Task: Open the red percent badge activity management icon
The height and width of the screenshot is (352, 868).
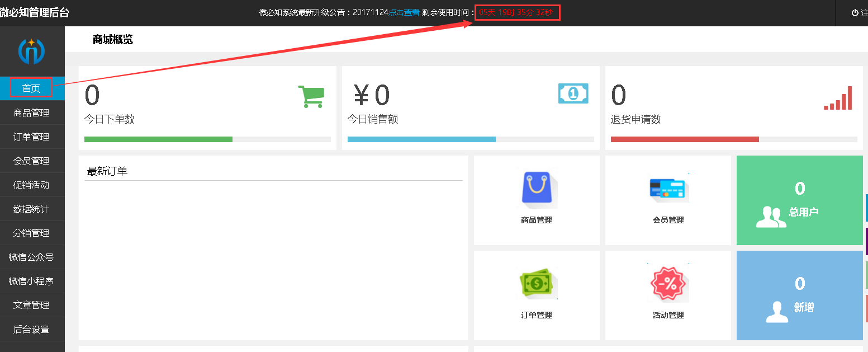Action: tap(668, 283)
